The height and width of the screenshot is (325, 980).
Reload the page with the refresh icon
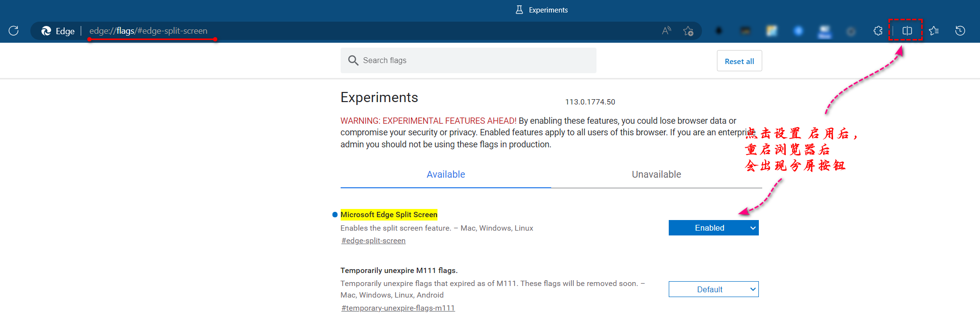[x=13, y=31]
